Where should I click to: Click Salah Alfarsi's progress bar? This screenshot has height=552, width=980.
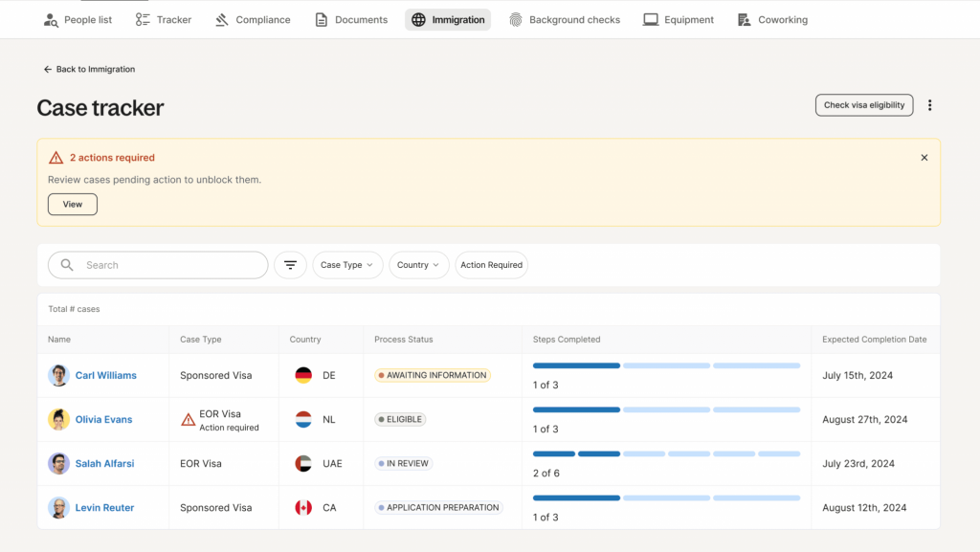tap(665, 453)
